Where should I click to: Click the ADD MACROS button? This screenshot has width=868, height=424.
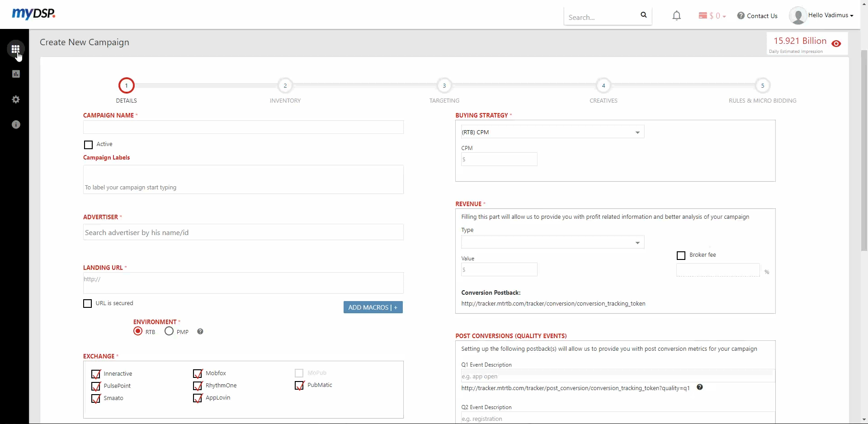pyautogui.click(x=373, y=307)
